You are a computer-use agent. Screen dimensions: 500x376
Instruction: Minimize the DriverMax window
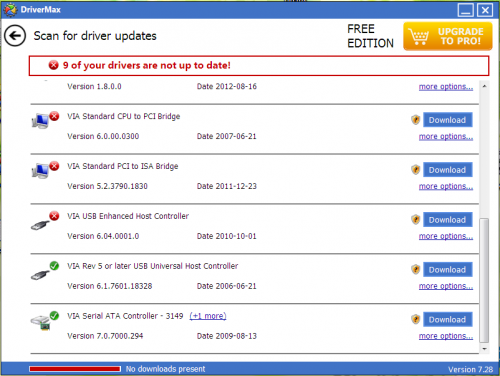[466, 10]
